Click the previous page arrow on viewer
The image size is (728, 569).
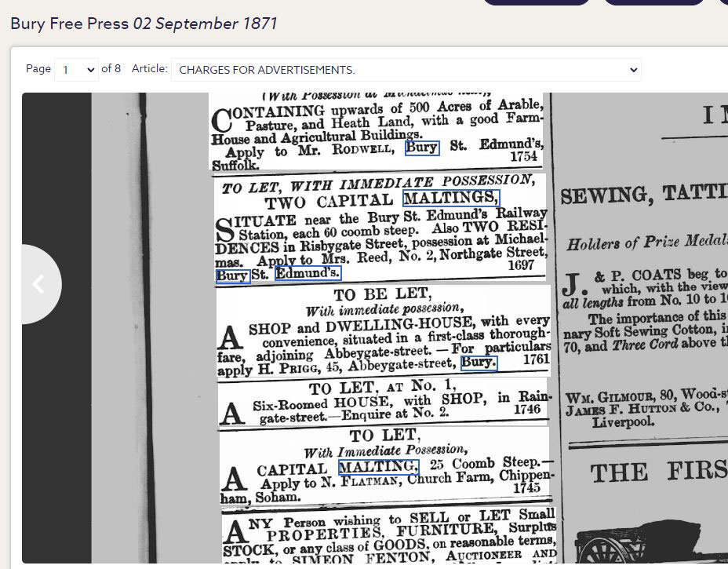[38, 284]
